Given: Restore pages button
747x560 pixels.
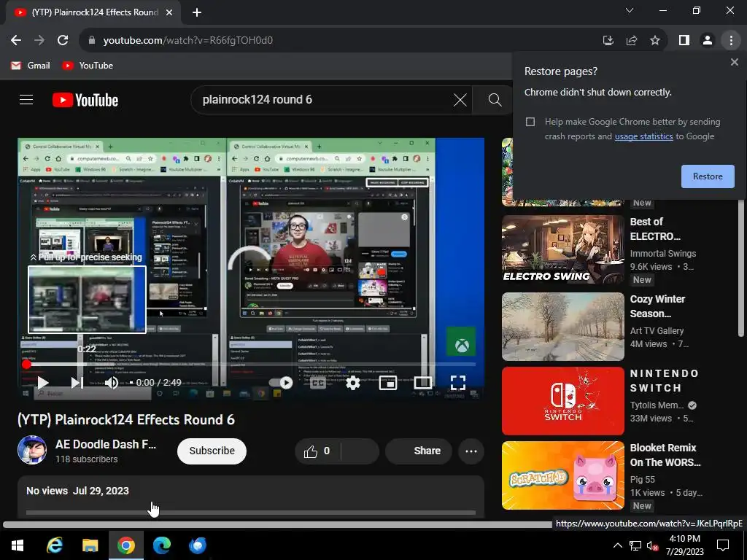Looking at the screenshot, I should (x=708, y=176).
